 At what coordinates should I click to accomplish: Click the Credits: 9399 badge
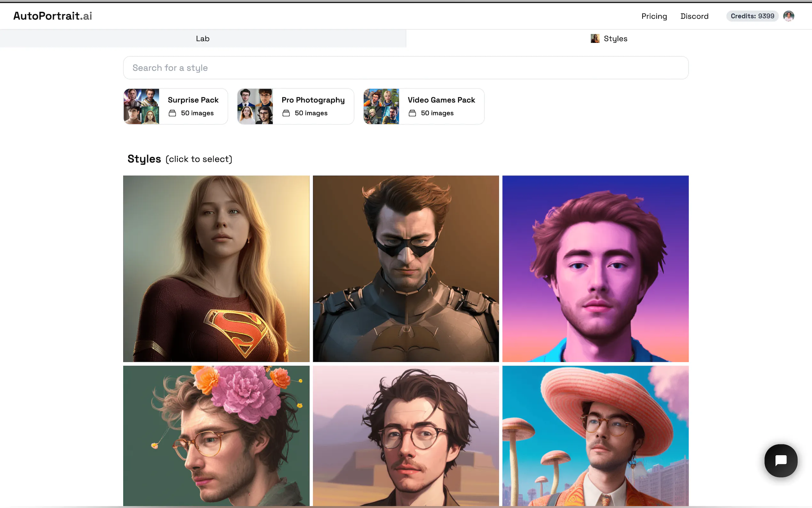[x=752, y=16]
